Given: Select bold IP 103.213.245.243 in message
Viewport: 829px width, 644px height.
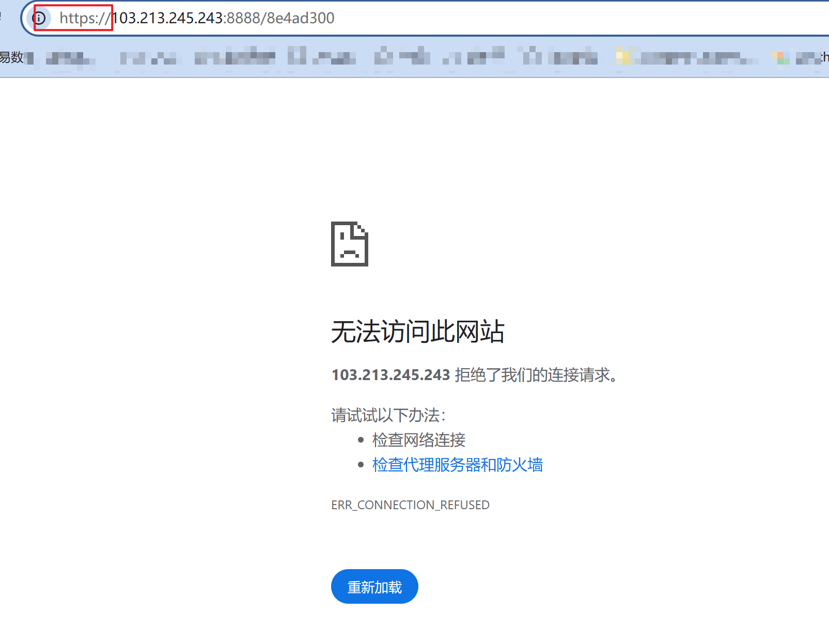Looking at the screenshot, I should (x=391, y=375).
